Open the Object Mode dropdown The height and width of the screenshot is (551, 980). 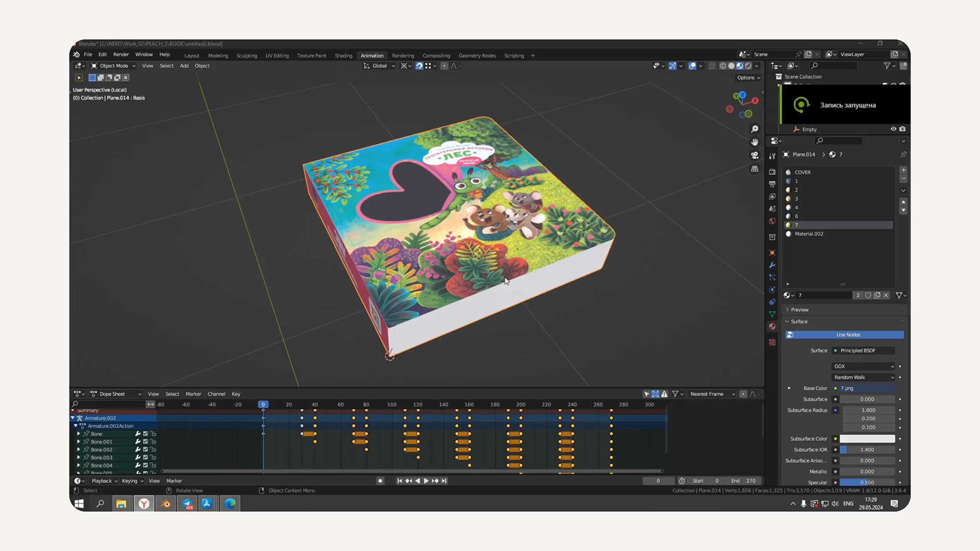114,66
